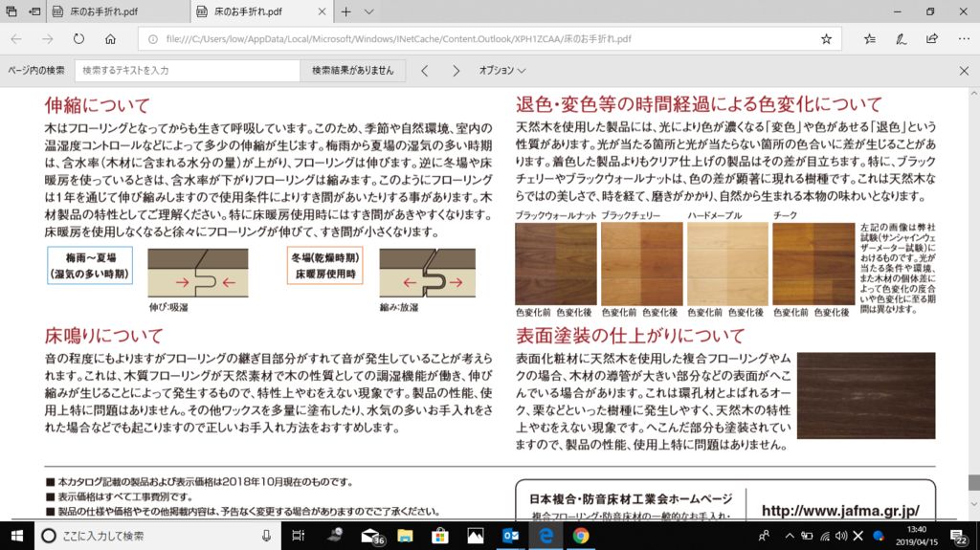Image resolution: width=980 pixels, height=550 pixels.
Task: Click 日本複合・防音床材工業会ホームページ text
Action: [631, 498]
